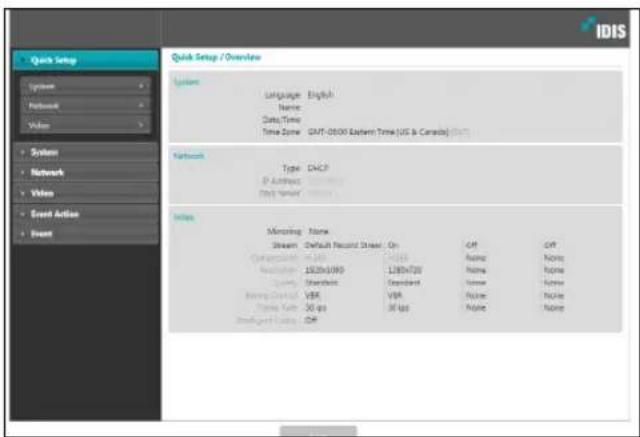Click the resolution value 1920x1080

coord(324,270)
